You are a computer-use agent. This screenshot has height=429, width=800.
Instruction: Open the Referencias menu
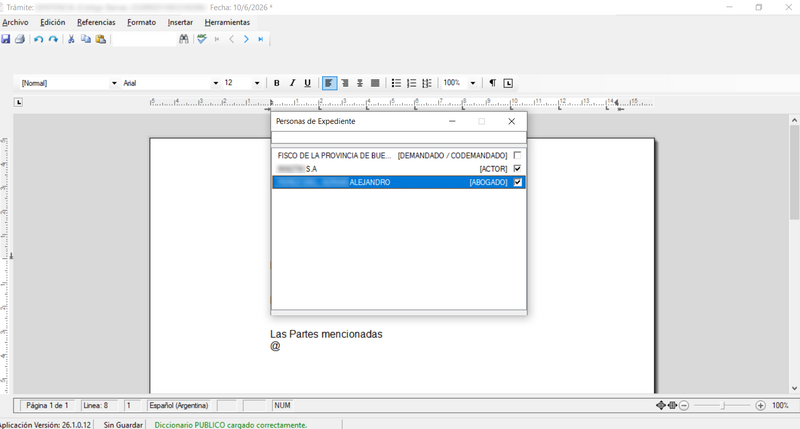(x=96, y=22)
